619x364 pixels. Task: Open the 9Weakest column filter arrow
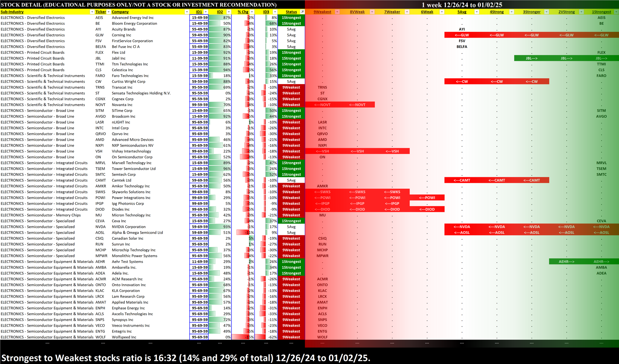click(x=337, y=12)
